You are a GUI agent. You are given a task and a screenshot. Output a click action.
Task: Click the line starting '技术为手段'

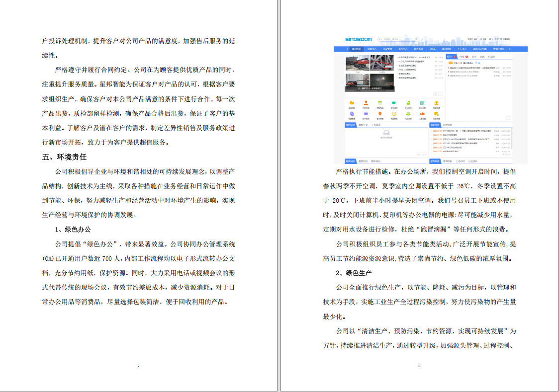point(419,302)
